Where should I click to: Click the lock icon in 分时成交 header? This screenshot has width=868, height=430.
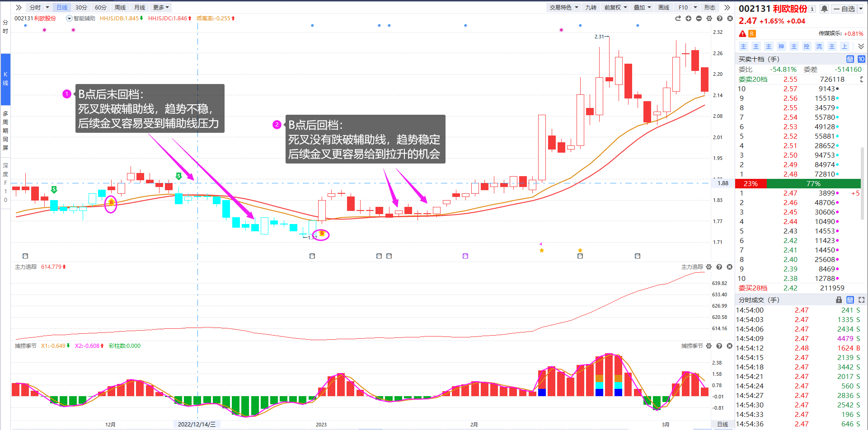click(x=839, y=300)
